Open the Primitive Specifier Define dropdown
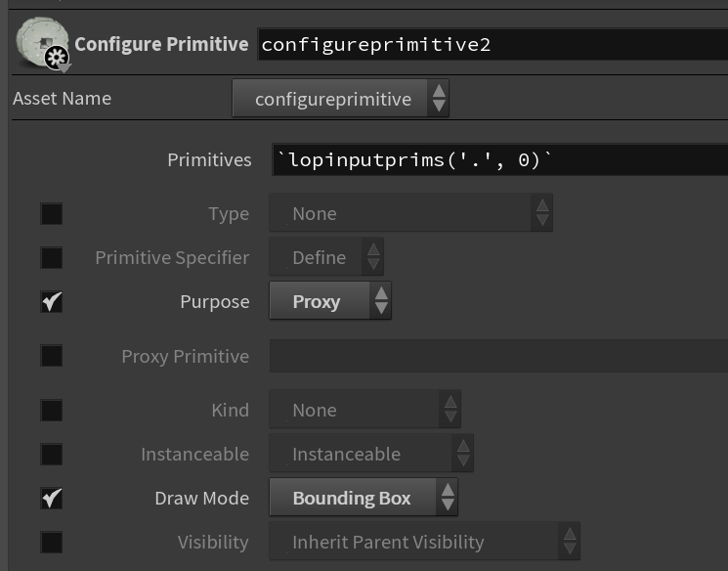 point(326,257)
